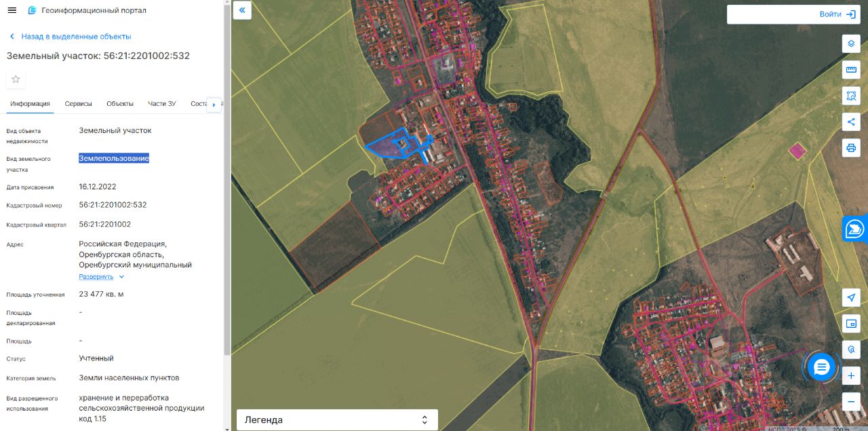Open the blue side assistant widget

click(856, 229)
